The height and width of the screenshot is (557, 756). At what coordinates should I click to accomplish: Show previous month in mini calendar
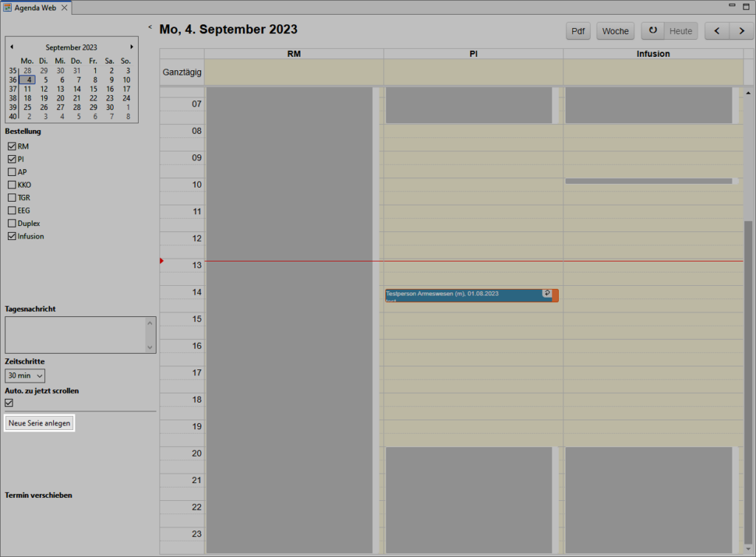[x=12, y=47]
